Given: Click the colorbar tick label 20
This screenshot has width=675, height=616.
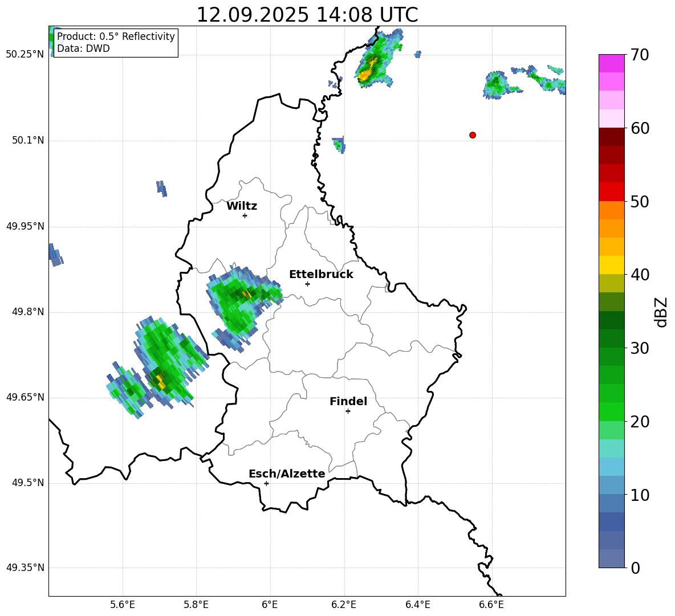Looking at the screenshot, I should click(640, 422).
